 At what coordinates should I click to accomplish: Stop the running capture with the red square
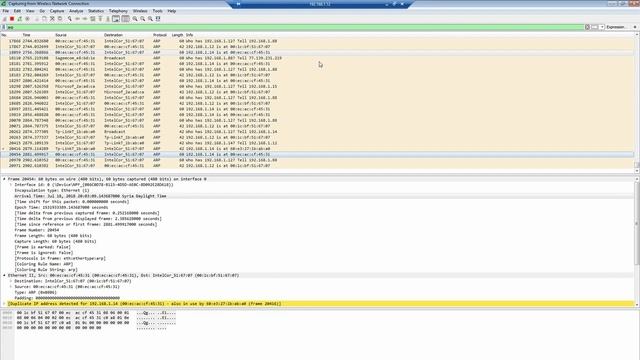coord(12,19)
